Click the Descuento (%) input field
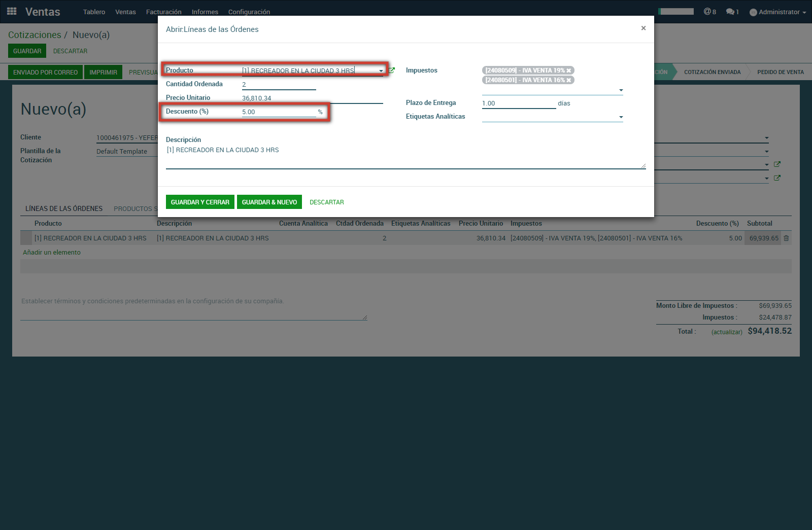Viewport: 812px width, 530px height. [x=278, y=112]
